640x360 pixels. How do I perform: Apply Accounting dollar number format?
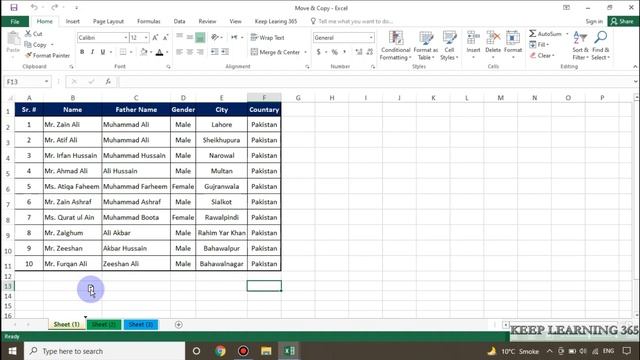318,52
